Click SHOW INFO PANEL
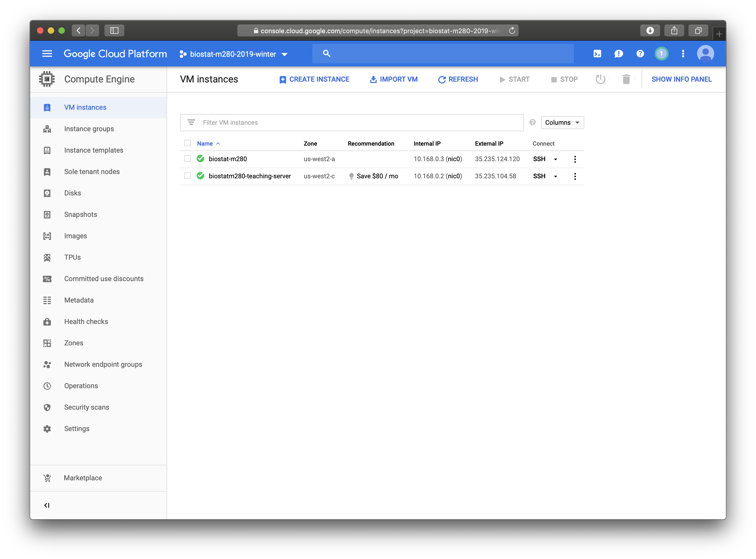This screenshot has height=559, width=756. pyautogui.click(x=681, y=79)
